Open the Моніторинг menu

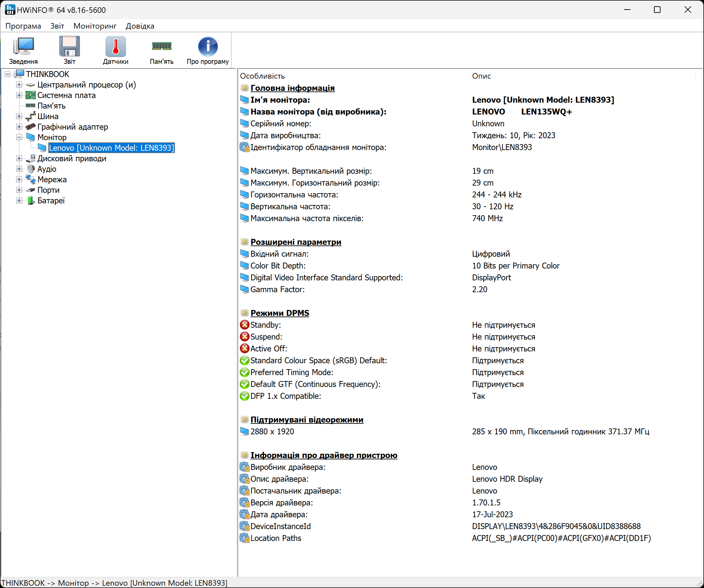95,26
